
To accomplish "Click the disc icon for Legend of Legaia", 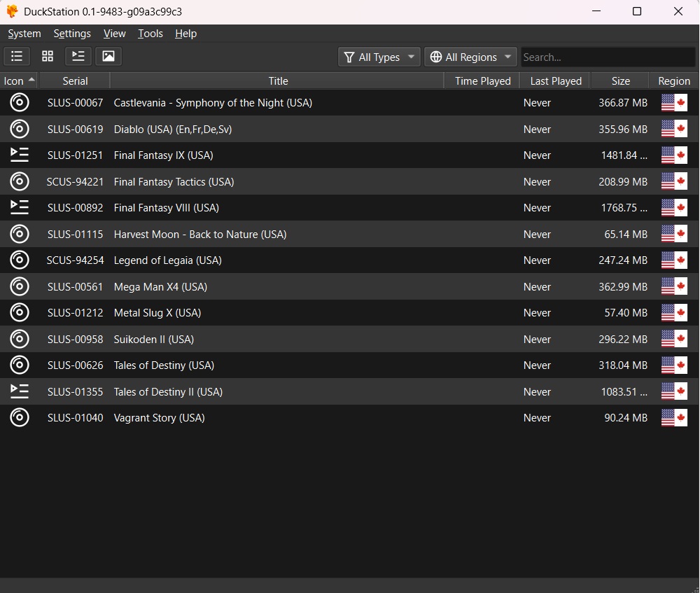I will [x=19, y=260].
